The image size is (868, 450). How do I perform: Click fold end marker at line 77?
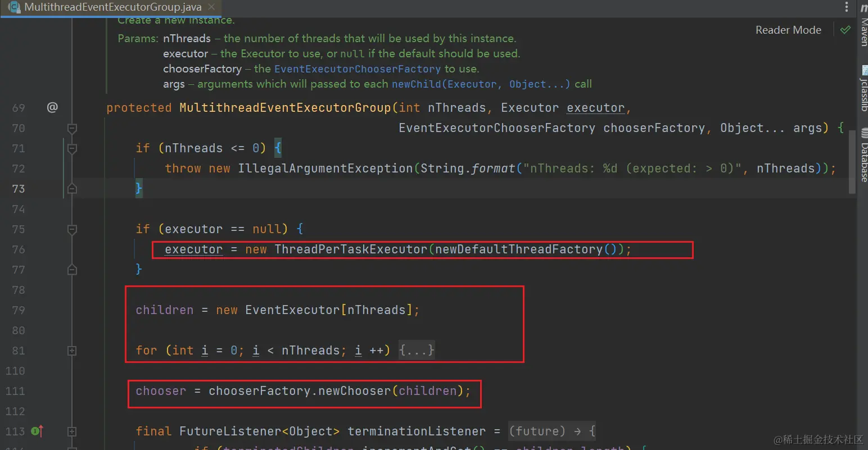click(x=72, y=270)
